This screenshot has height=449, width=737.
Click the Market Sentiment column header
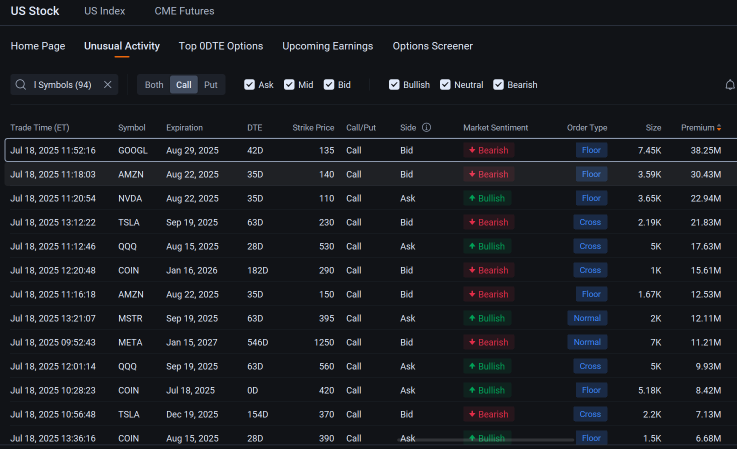coord(495,127)
